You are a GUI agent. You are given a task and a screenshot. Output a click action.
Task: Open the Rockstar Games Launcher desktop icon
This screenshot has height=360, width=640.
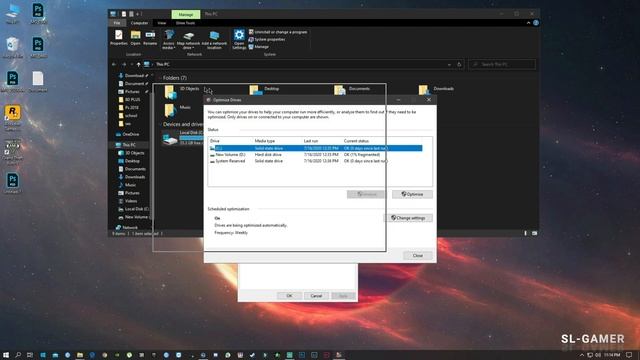point(13,118)
